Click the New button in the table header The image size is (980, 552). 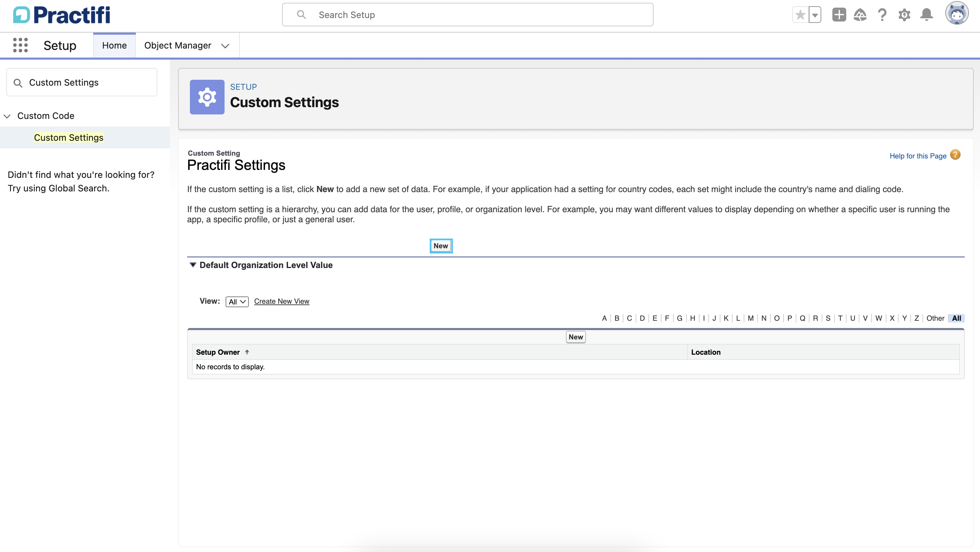[576, 337]
